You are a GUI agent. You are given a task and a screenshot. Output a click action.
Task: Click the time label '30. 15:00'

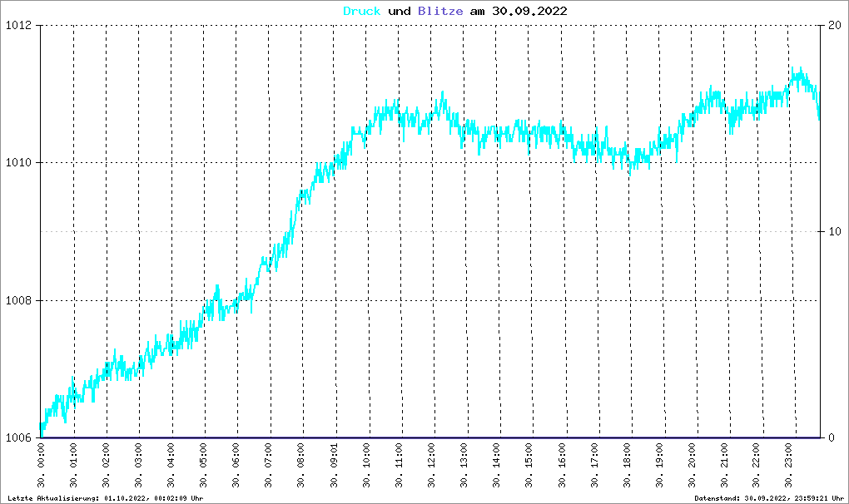pos(529,466)
